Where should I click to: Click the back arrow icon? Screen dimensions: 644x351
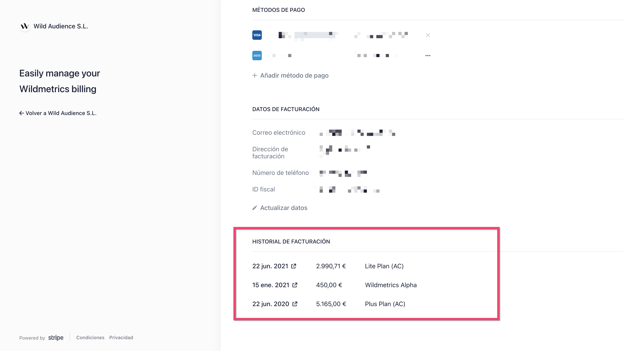[21, 113]
